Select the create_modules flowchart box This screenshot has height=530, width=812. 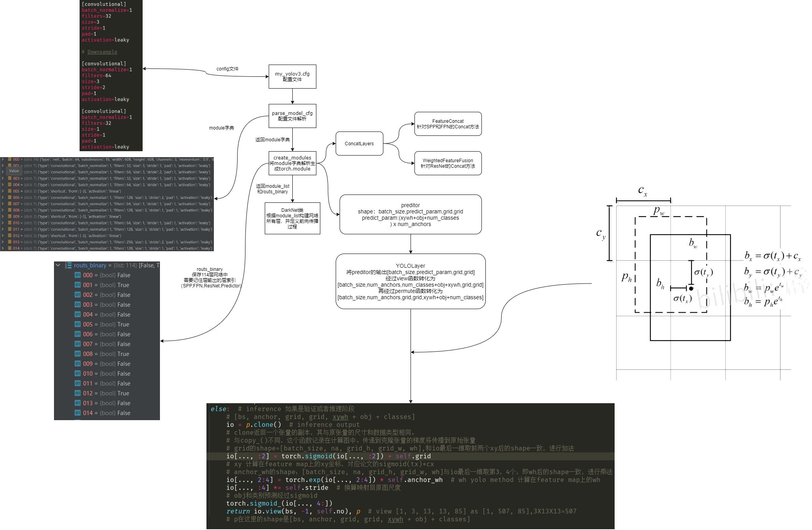(x=292, y=163)
